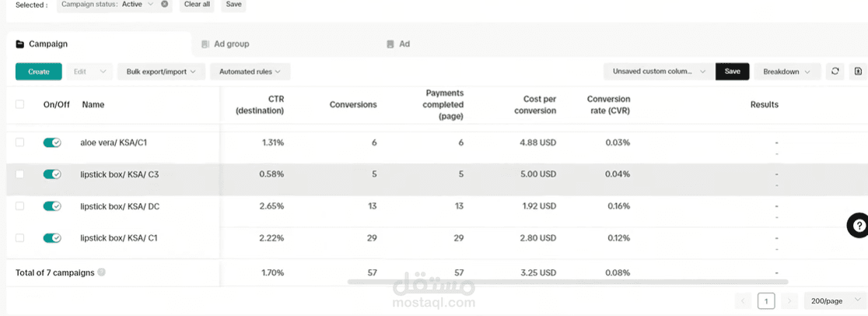The width and height of the screenshot is (868, 316).
Task: Click the Clear all filters button
Action: click(197, 5)
